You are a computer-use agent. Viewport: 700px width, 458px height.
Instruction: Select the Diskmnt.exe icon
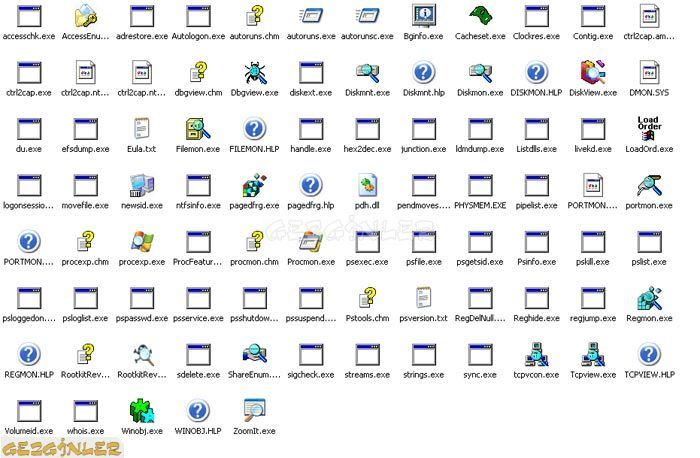367,73
